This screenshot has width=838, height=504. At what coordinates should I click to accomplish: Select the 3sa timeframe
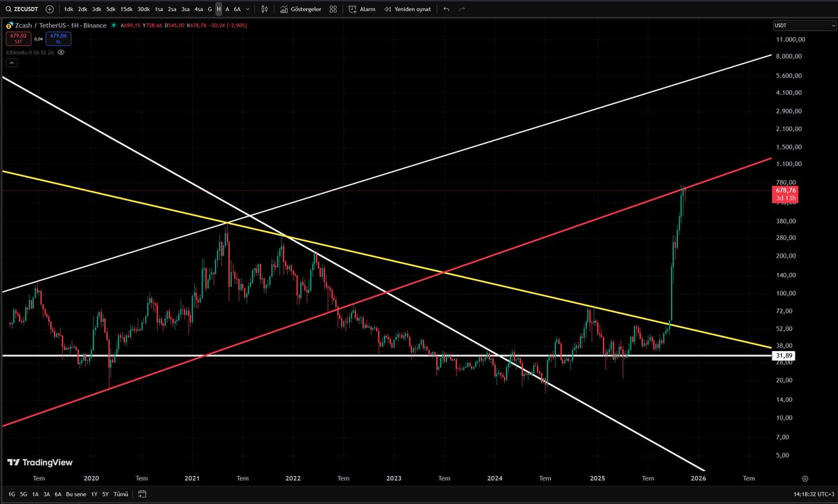click(185, 10)
